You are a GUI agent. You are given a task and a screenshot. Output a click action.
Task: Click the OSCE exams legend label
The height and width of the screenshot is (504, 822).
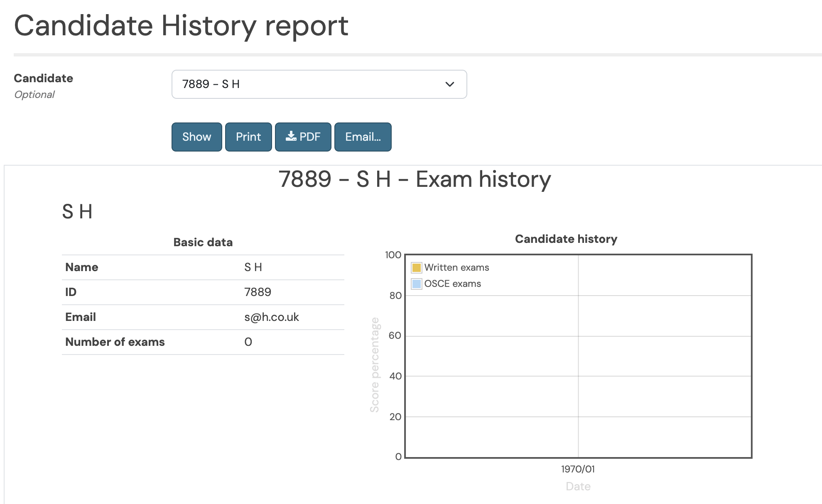pyautogui.click(x=453, y=284)
